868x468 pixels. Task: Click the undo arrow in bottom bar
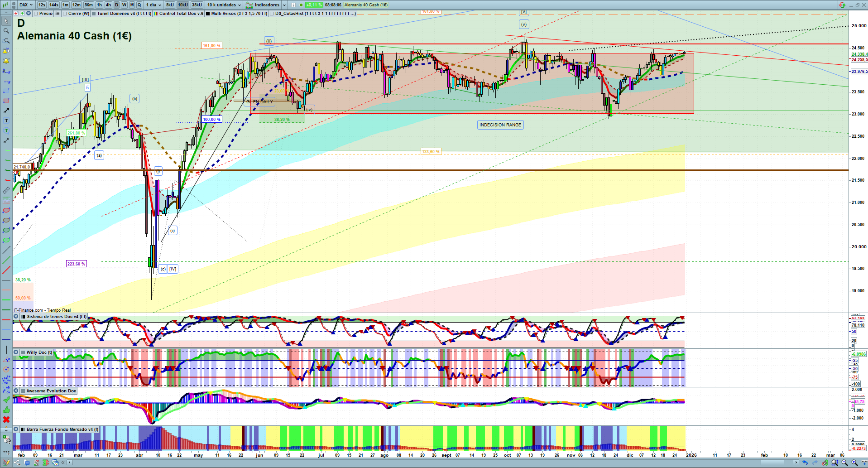coord(805,463)
